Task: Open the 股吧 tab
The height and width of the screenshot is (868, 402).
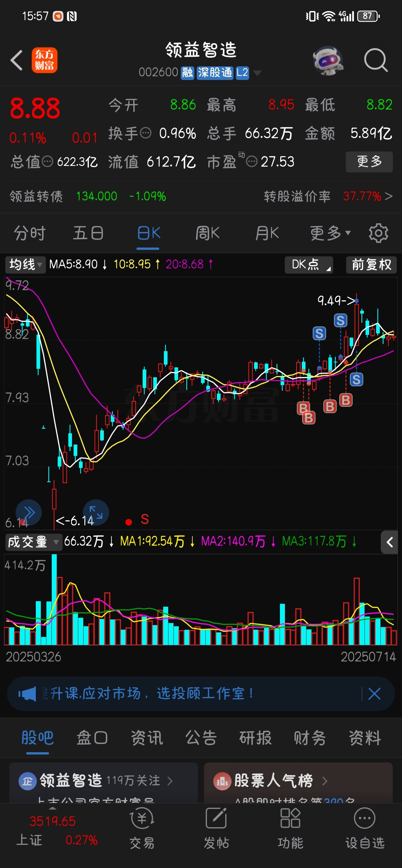Action: click(x=37, y=738)
